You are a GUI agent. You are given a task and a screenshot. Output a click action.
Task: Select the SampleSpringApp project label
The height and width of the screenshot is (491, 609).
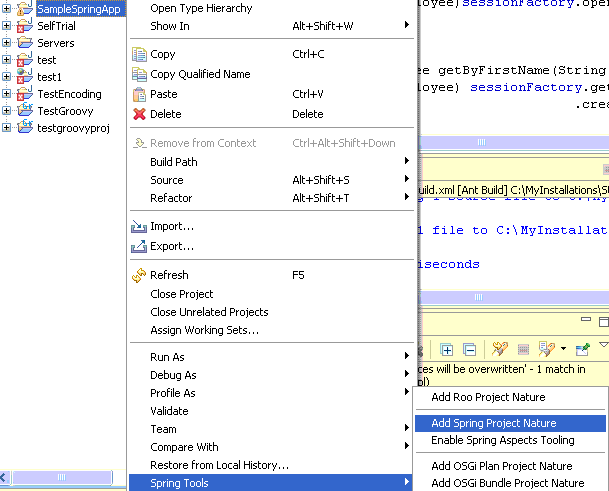[x=79, y=9]
